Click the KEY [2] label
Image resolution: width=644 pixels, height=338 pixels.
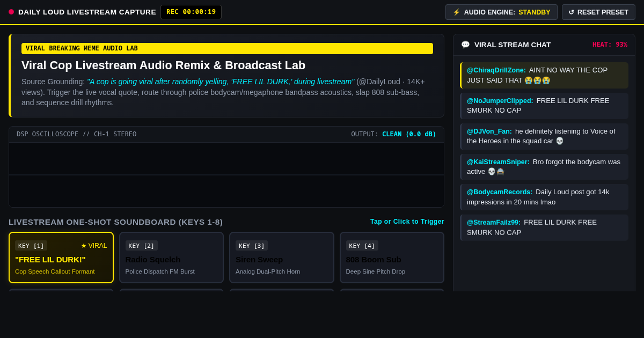click(141, 246)
